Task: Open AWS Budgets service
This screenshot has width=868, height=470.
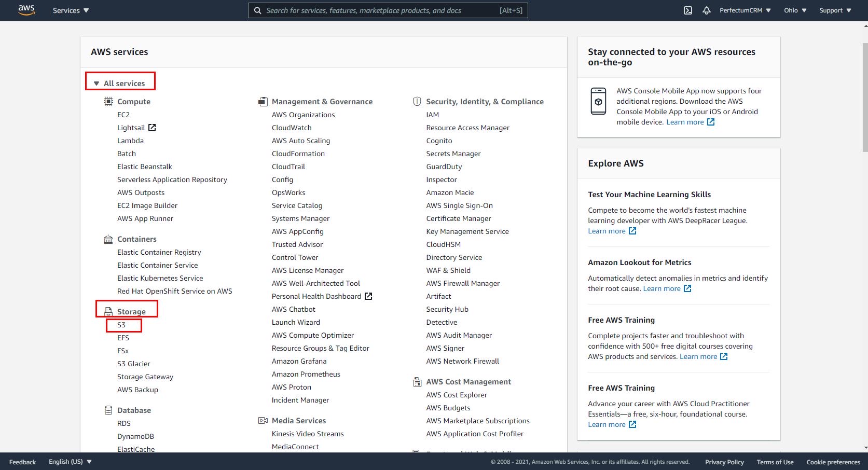Action: point(448,408)
